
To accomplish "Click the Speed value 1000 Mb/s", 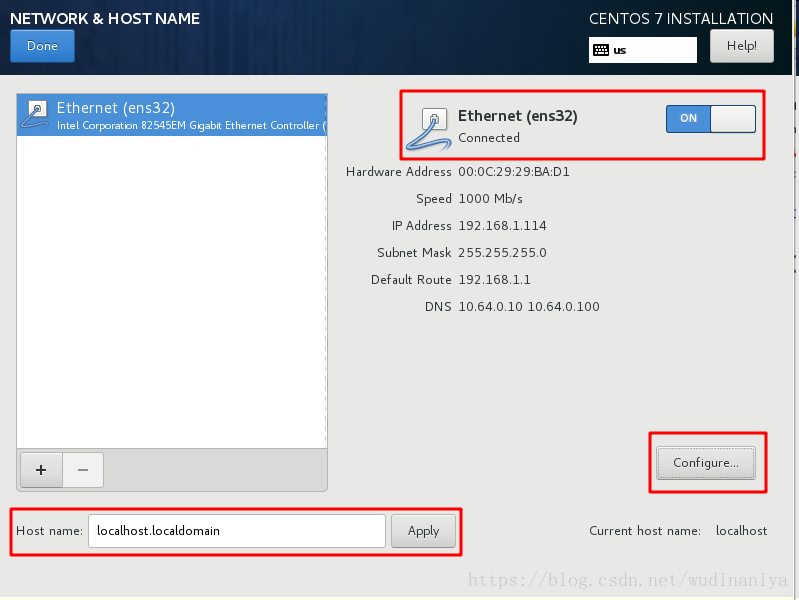I will pyautogui.click(x=490, y=199).
